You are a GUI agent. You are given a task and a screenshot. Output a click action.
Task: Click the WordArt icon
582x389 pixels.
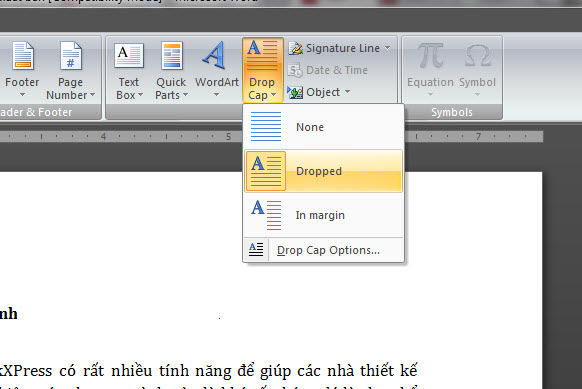click(214, 55)
